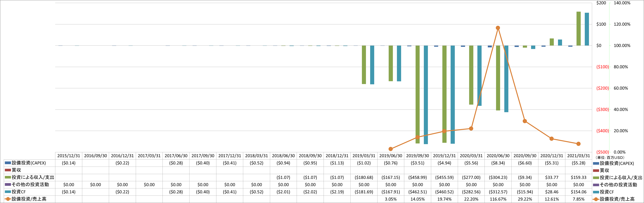This screenshot has width=644, height=203.
Task: Click the ($500) axis label
Action: 602,152
